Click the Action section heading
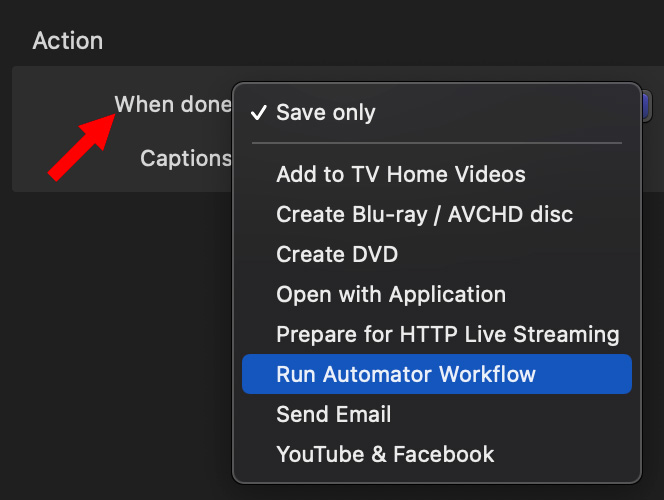Screen dimensions: 664x500 (68, 41)
